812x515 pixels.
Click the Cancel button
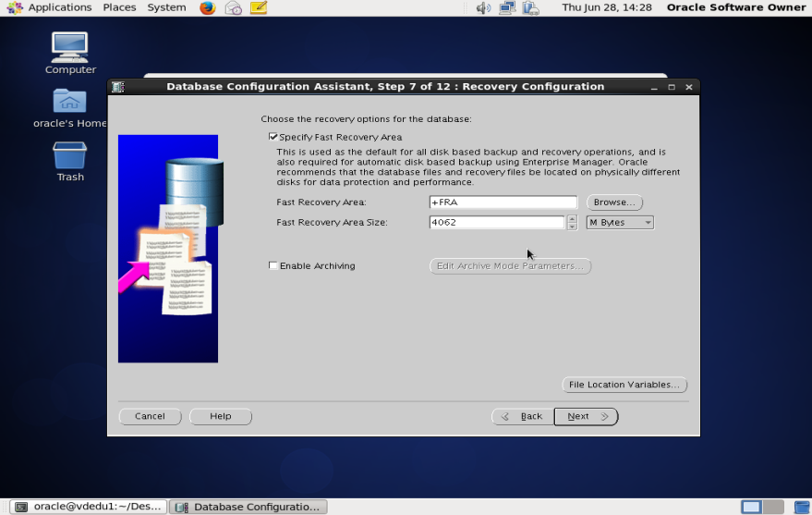pyautogui.click(x=151, y=416)
